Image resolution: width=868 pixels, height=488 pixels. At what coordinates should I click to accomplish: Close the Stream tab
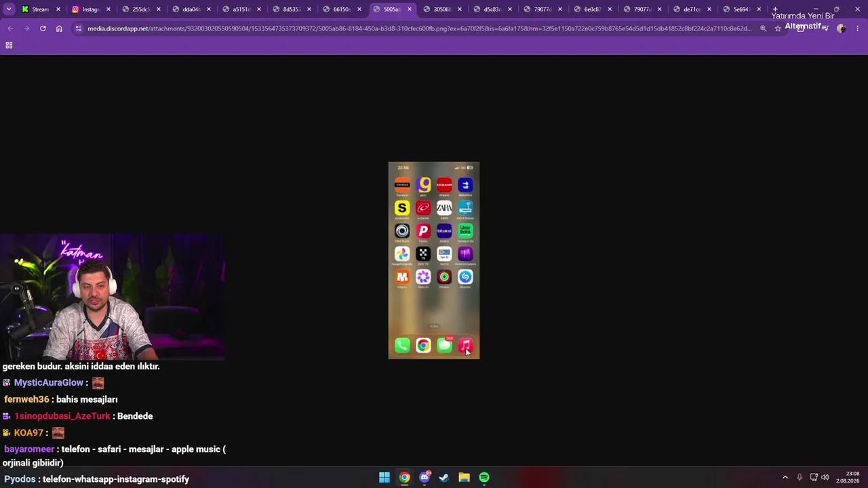point(58,9)
